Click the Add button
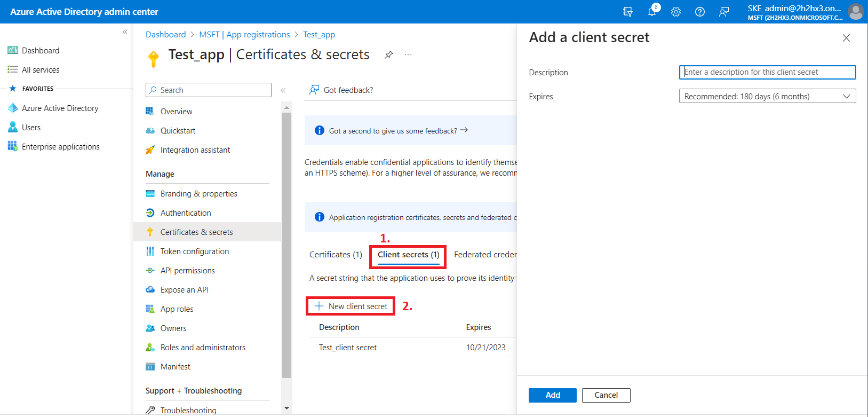Viewport: 868px width, 417px height. [x=552, y=395]
